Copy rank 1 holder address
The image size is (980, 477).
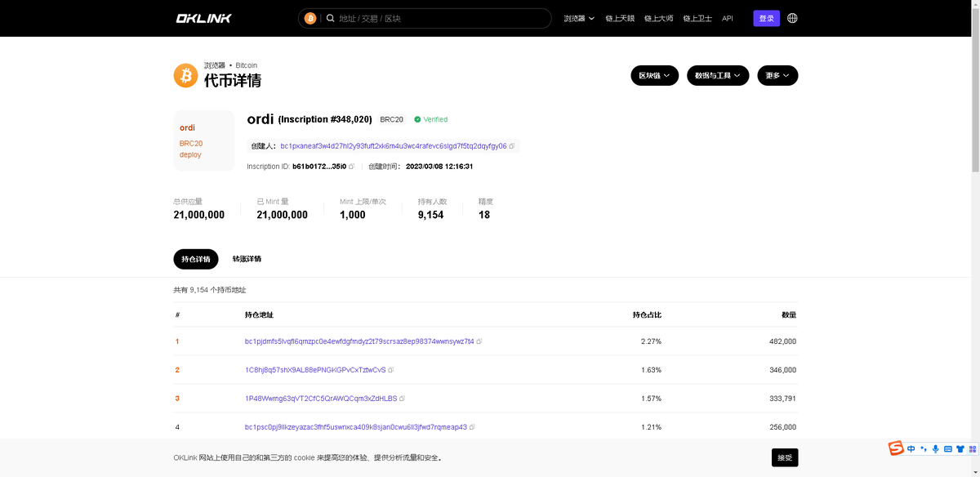pyautogui.click(x=479, y=341)
